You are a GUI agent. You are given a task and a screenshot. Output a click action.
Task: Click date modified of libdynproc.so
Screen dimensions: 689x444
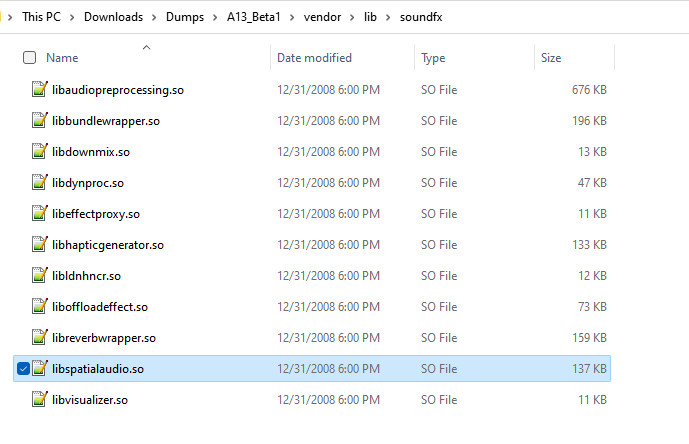[x=328, y=182]
